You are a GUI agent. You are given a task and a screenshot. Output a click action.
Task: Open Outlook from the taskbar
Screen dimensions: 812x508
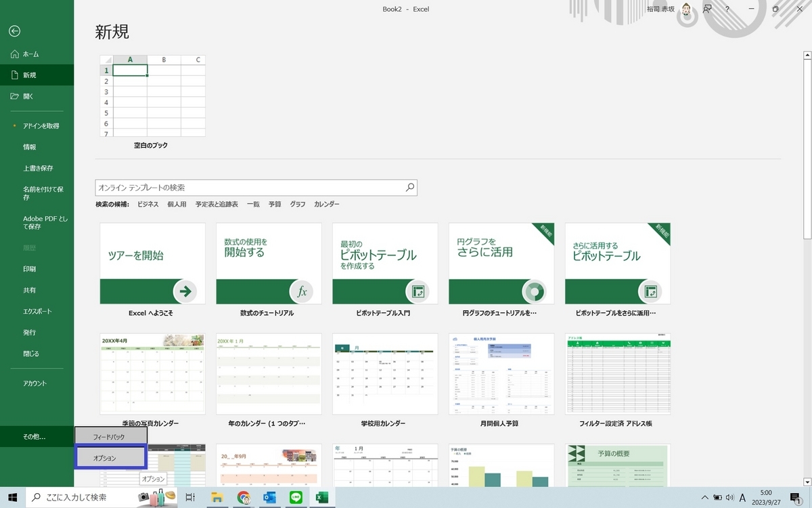pyautogui.click(x=270, y=497)
